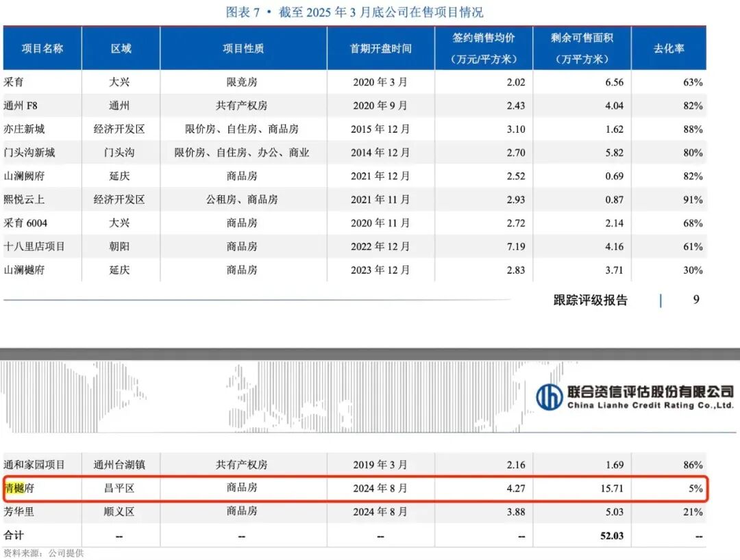
Task: Select the 资料来源：公司提供 source note
Action: click(43, 553)
